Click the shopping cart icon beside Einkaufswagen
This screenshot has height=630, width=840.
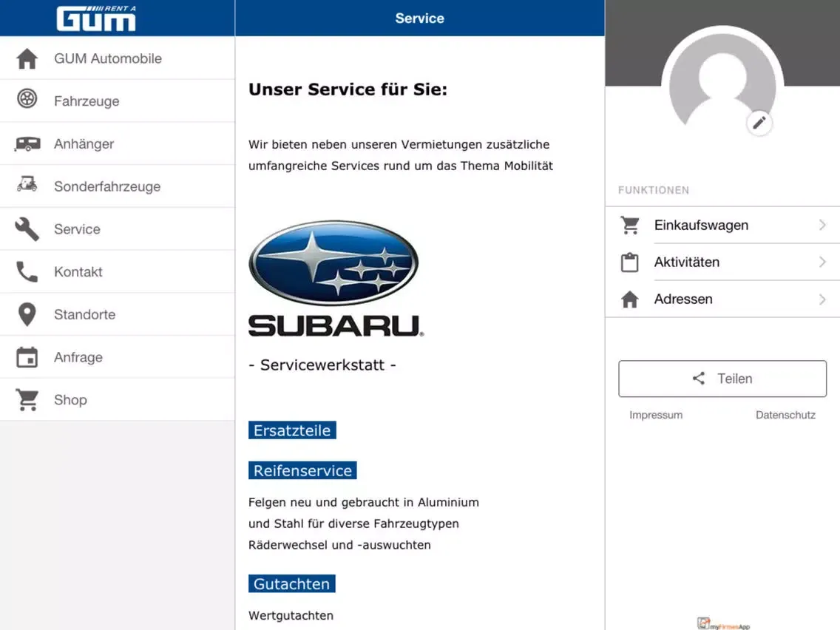coord(630,225)
